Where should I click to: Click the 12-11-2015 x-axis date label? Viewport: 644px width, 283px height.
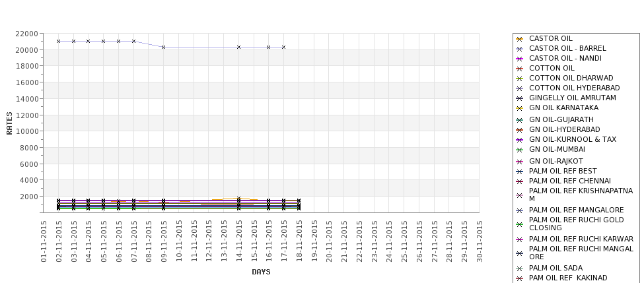pyautogui.click(x=209, y=241)
